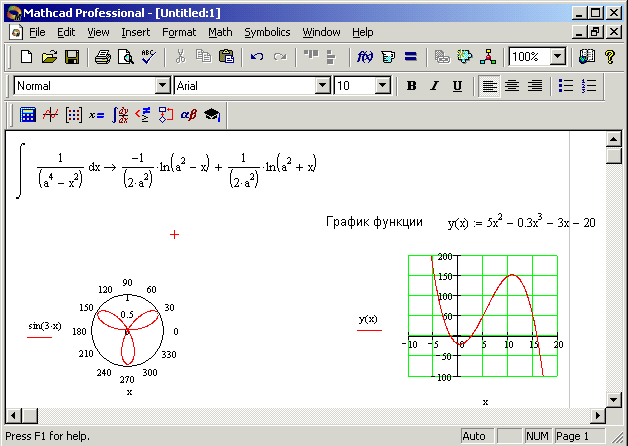This screenshot has height=446, width=628.
Task: Click the y(x) := 5x² definition
Action: pyautogui.click(x=521, y=222)
